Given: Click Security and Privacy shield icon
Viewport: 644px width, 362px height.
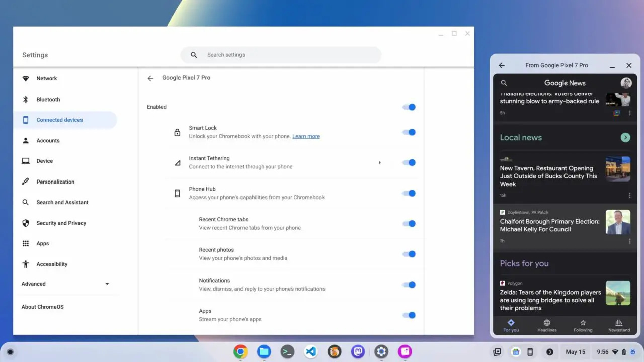Looking at the screenshot, I should (x=26, y=223).
